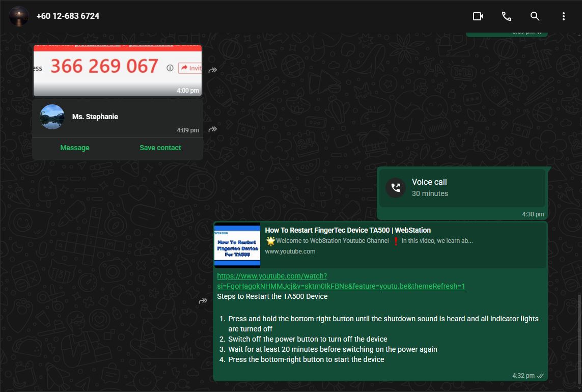This screenshot has width=582, height=392.
Task: Click the www.youtube.com domain text
Action: (x=290, y=251)
